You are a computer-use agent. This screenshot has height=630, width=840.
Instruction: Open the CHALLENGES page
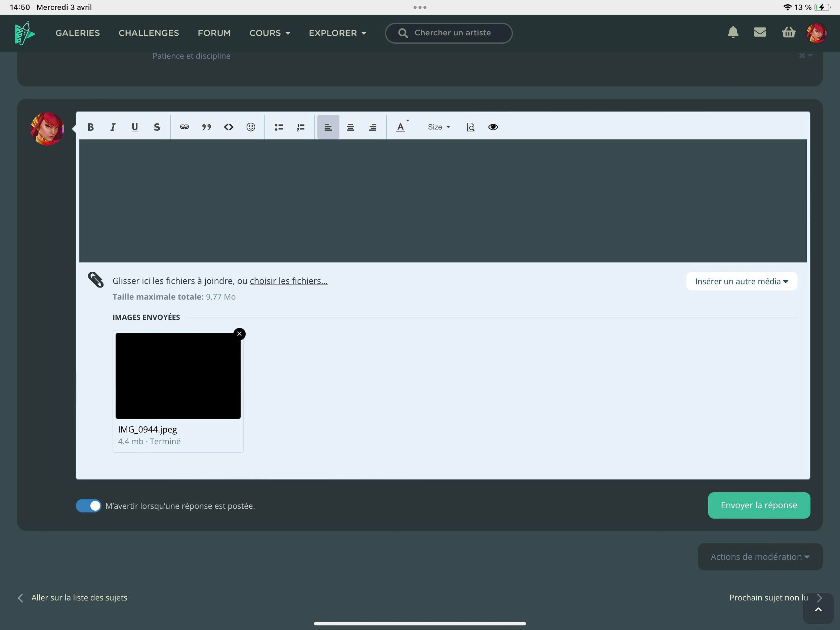[x=149, y=33]
